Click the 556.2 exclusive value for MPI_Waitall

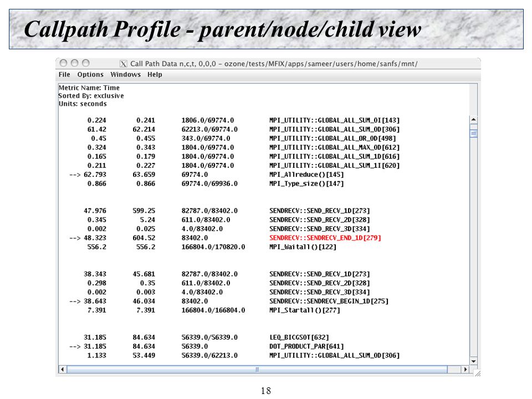click(x=96, y=247)
